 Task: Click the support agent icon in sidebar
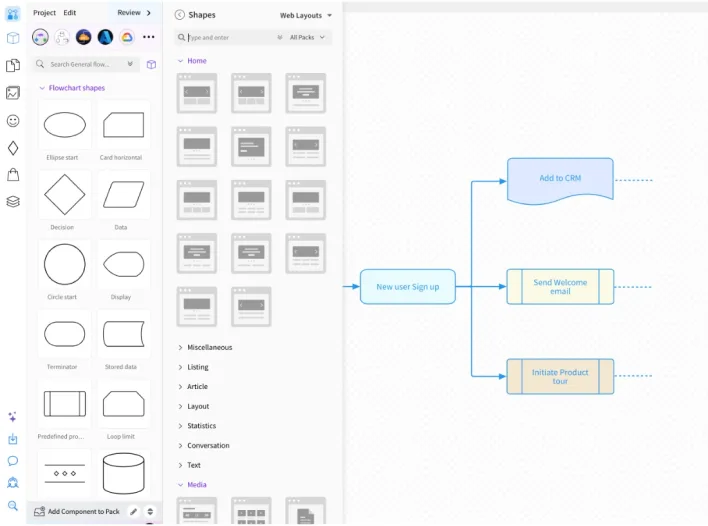(x=13, y=483)
